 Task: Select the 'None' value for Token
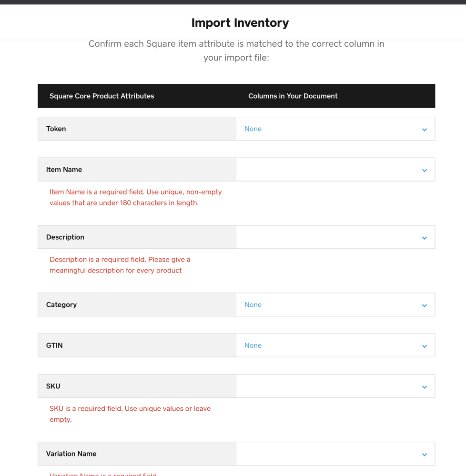coord(253,129)
